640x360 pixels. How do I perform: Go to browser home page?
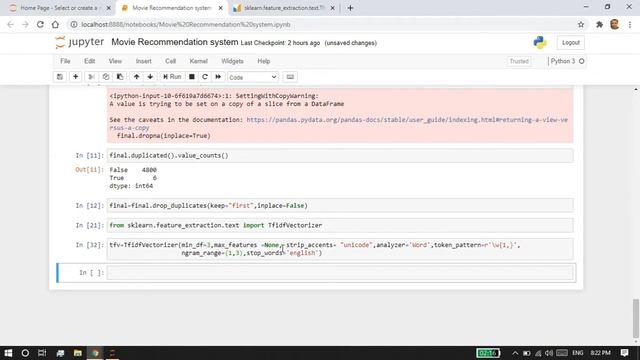(x=55, y=24)
